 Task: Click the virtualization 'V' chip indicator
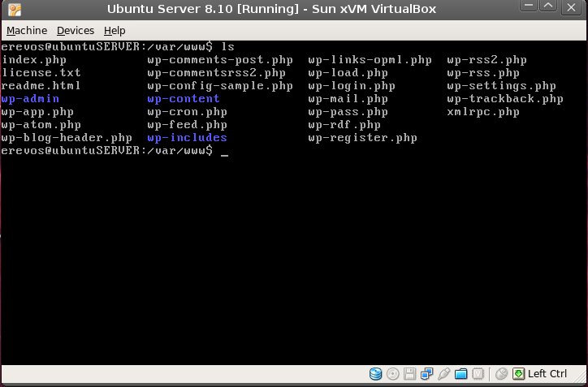click(x=479, y=374)
